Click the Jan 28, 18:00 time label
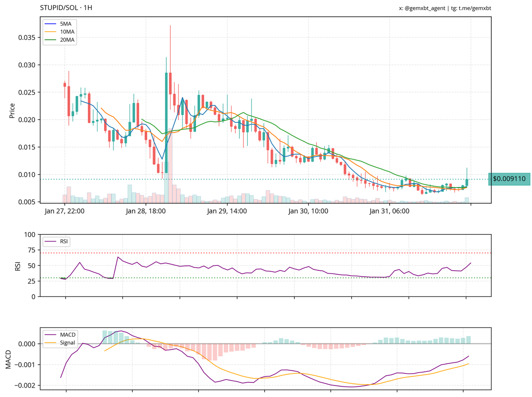Screen dimensions: 532x397 (x=146, y=211)
